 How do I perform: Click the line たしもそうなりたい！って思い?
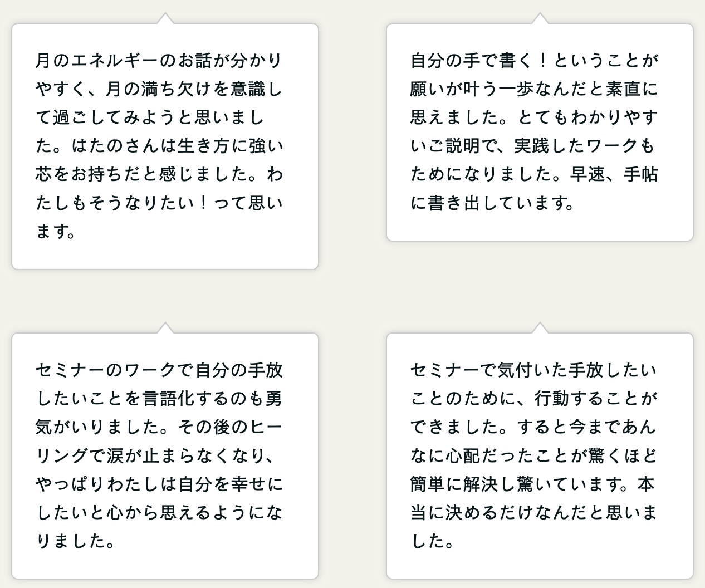(159, 203)
